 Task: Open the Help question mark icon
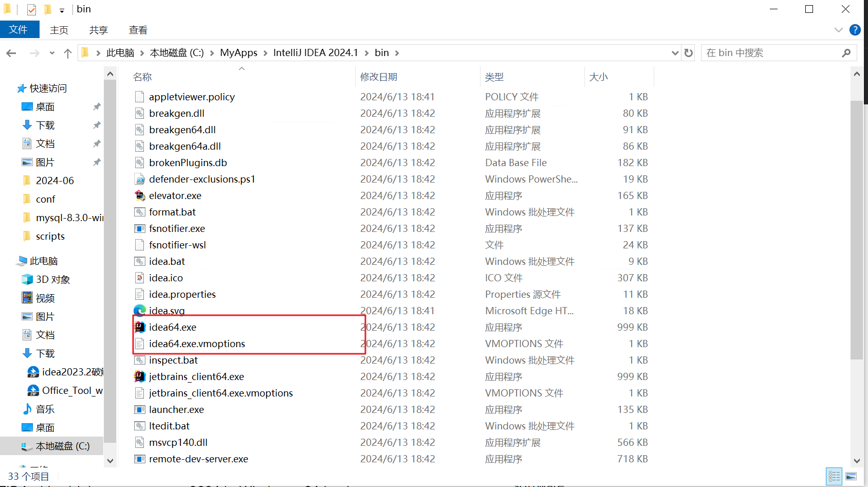(x=855, y=30)
